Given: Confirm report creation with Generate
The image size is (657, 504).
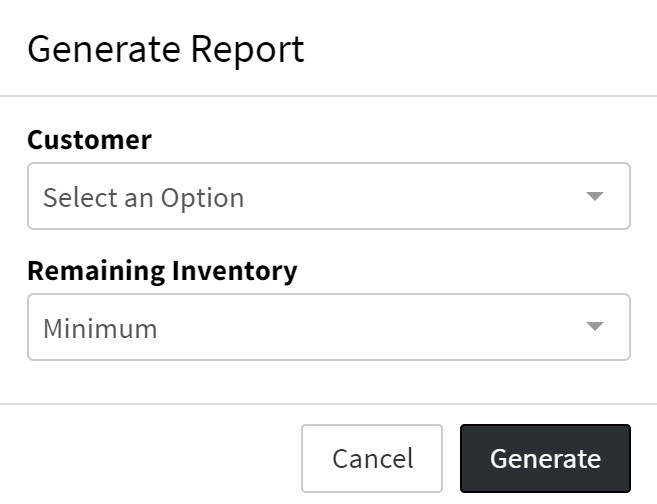Looking at the screenshot, I should click(x=545, y=458).
